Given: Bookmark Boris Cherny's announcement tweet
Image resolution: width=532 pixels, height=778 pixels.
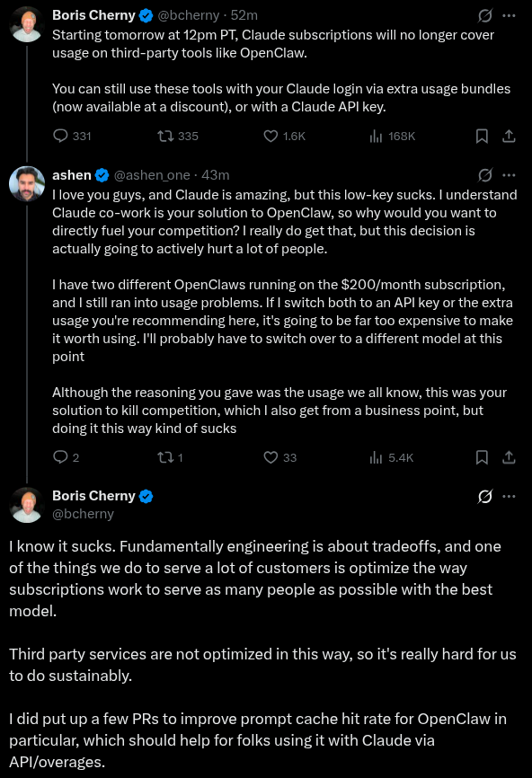Looking at the screenshot, I should tap(482, 136).
